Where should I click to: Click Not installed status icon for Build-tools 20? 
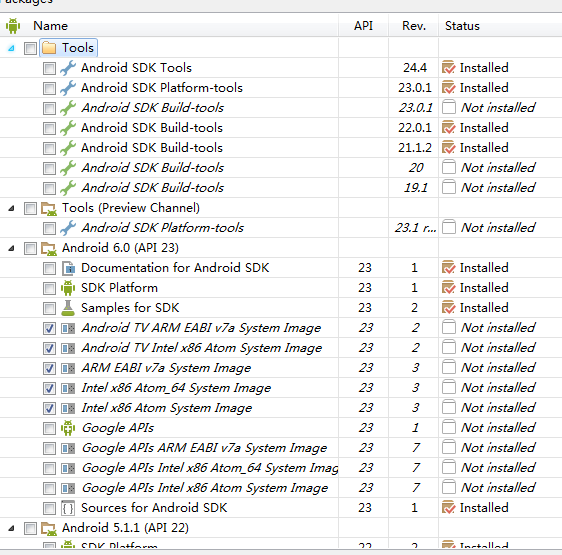[x=448, y=167]
